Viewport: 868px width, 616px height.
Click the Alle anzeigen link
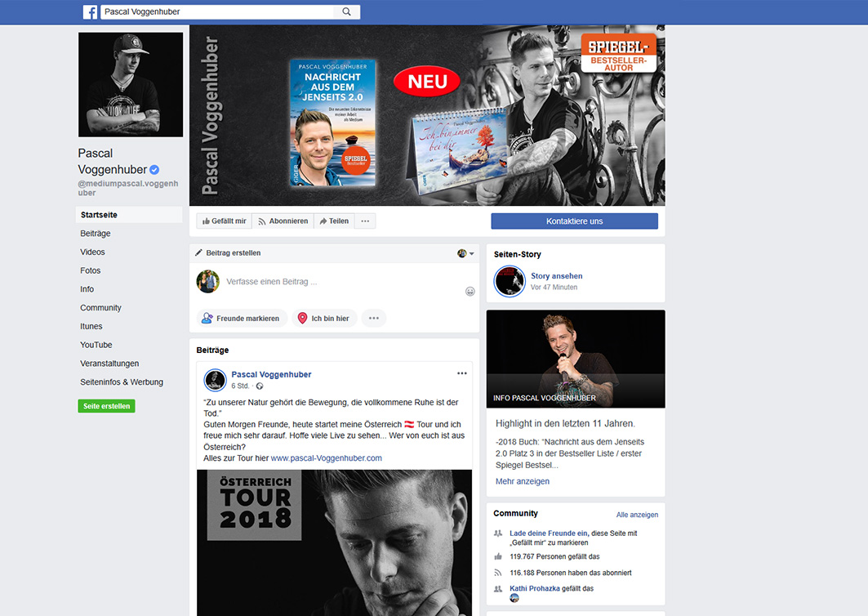point(637,515)
